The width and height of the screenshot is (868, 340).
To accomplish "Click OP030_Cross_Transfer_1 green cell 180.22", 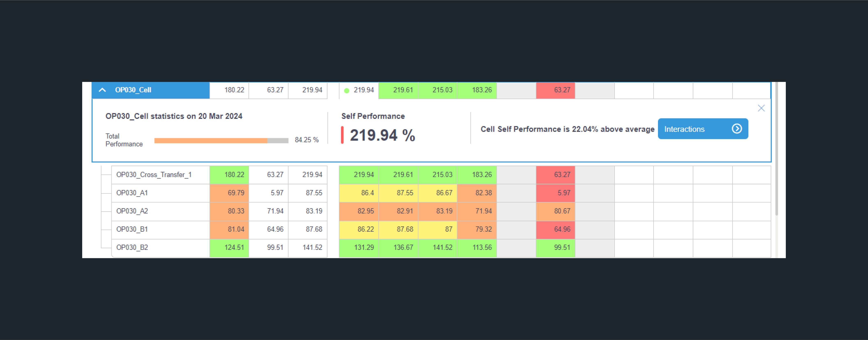I will pyautogui.click(x=229, y=175).
